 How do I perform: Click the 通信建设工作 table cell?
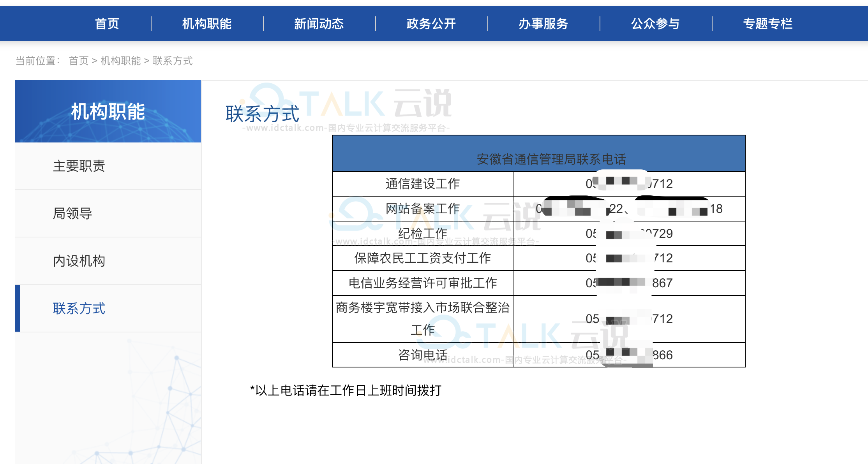click(423, 184)
